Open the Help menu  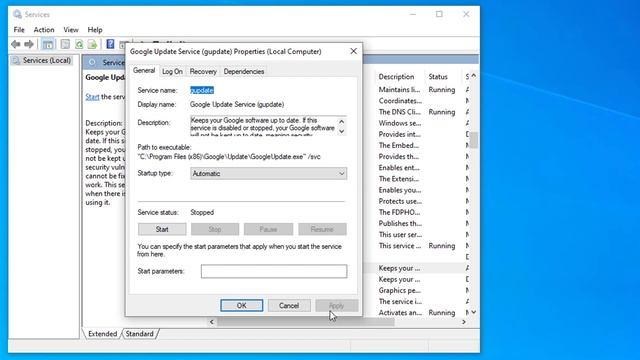pyautogui.click(x=95, y=30)
